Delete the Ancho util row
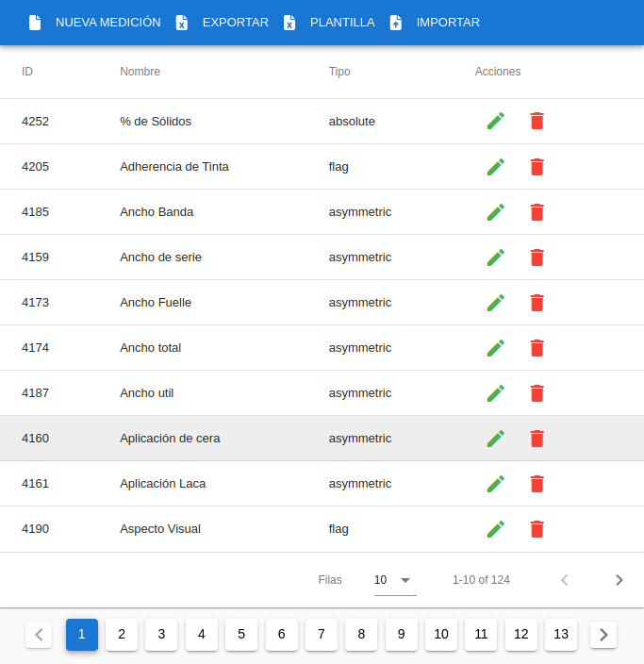 coord(537,393)
